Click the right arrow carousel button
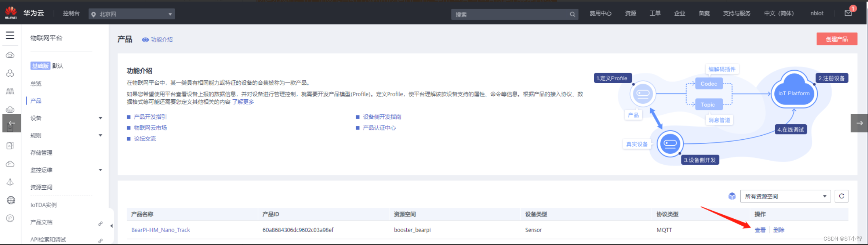 coord(859,123)
